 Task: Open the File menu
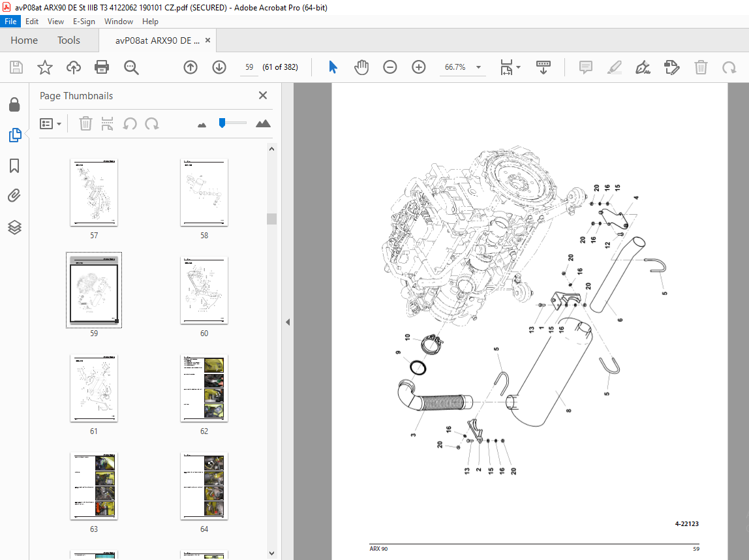tap(10, 22)
